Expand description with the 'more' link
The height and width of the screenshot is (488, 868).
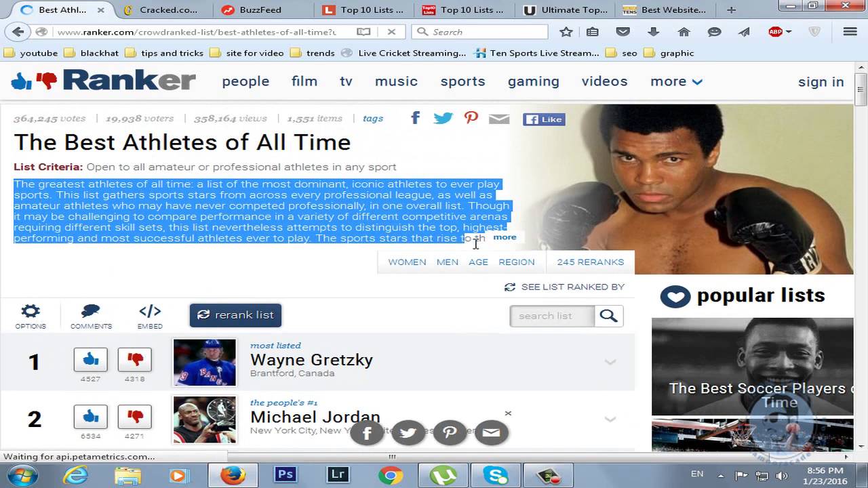click(505, 237)
